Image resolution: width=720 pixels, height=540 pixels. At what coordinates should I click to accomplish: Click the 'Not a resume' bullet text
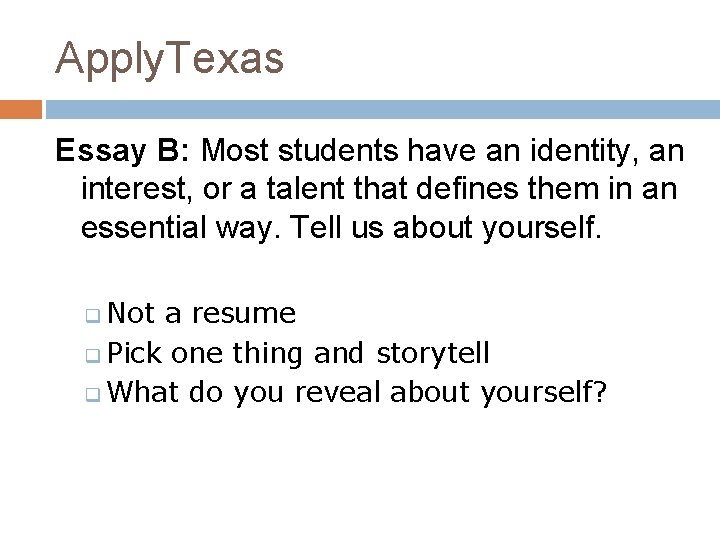tap(201, 313)
